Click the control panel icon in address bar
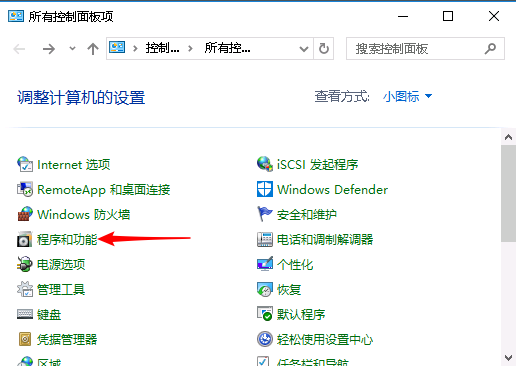Viewport: 516px width, 366px height. click(117, 48)
